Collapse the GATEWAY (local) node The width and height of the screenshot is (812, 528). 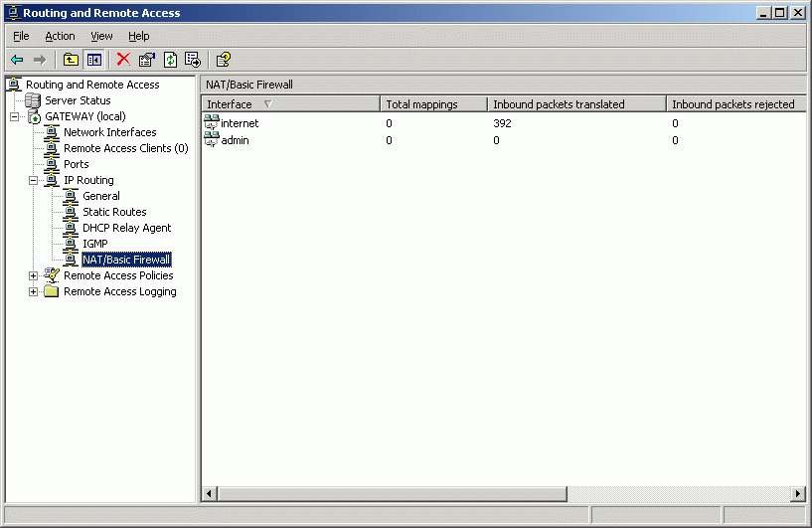15,116
